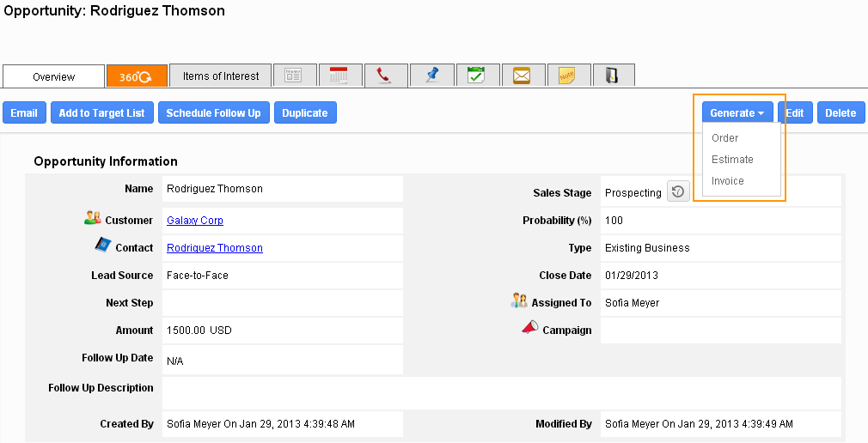Choose Order from the Generate menu
Viewport: 868px width, 443px height.
(x=724, y=138)
